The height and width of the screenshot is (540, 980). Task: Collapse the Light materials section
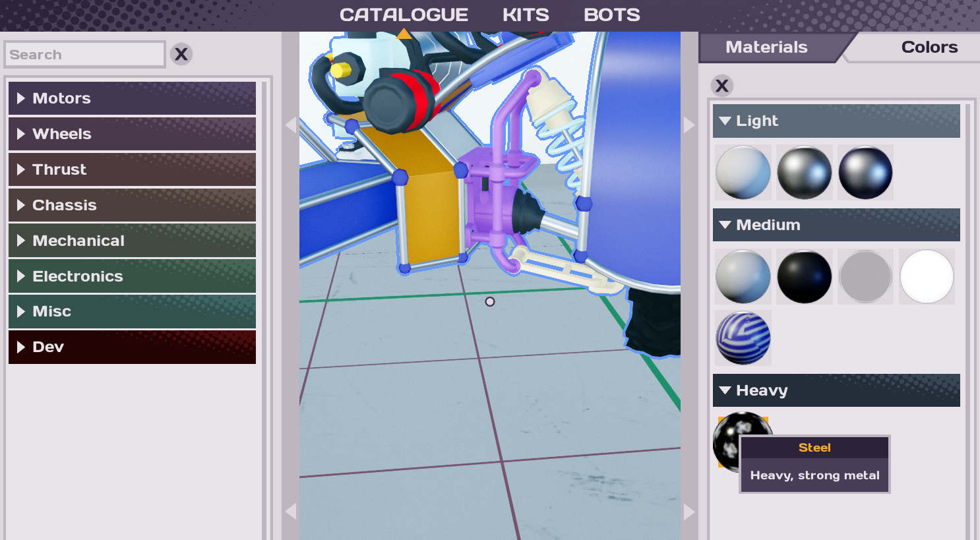pos(836,121)
